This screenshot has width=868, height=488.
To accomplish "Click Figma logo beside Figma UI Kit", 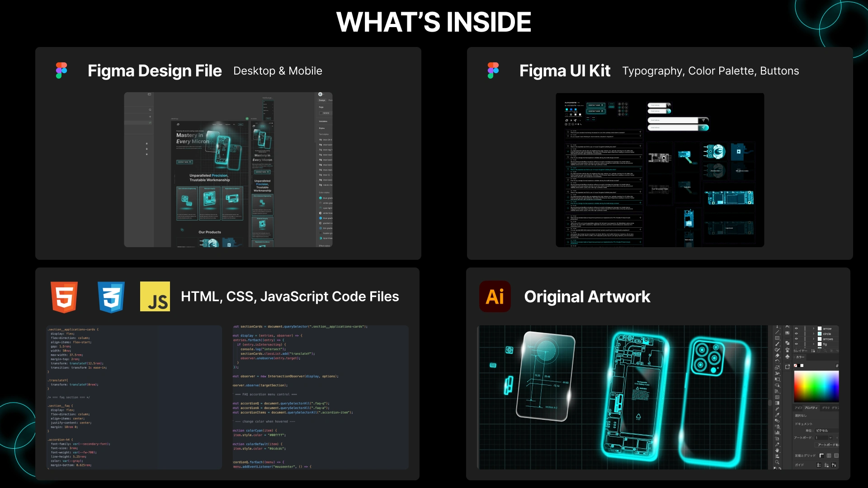I will [x=493, y=70].
